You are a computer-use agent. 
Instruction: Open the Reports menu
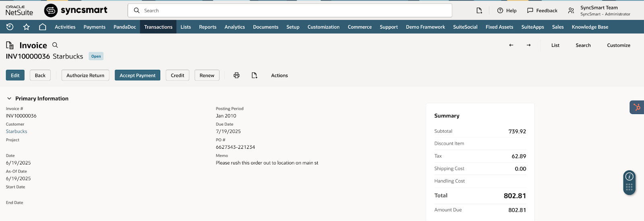[x=208, y=27]
